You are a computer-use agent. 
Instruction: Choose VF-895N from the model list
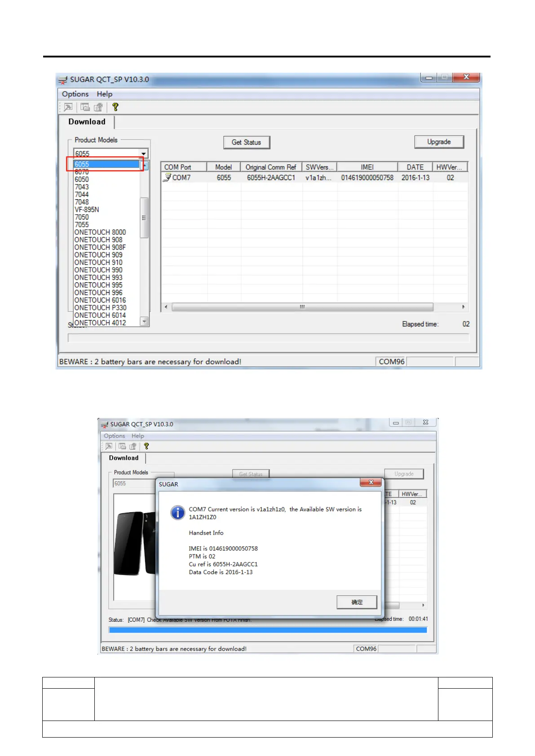(x=87, y=210)
